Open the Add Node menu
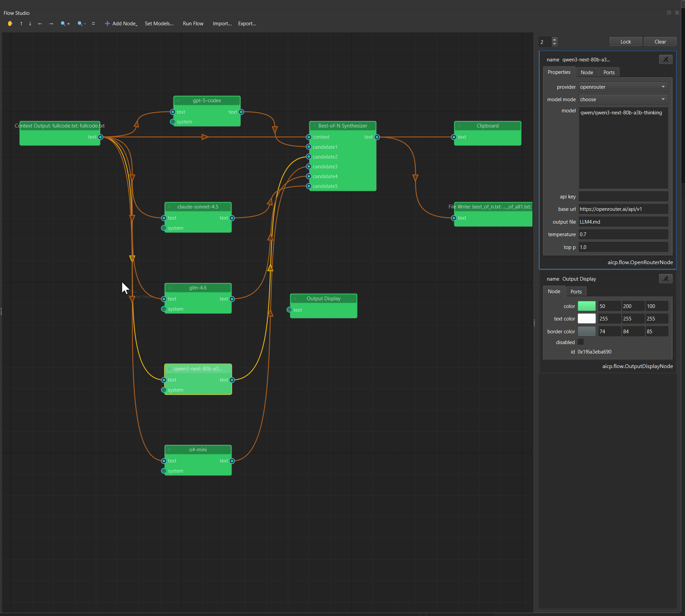Image resolution: width=685 pixels, height=616 pixels. 121,23
